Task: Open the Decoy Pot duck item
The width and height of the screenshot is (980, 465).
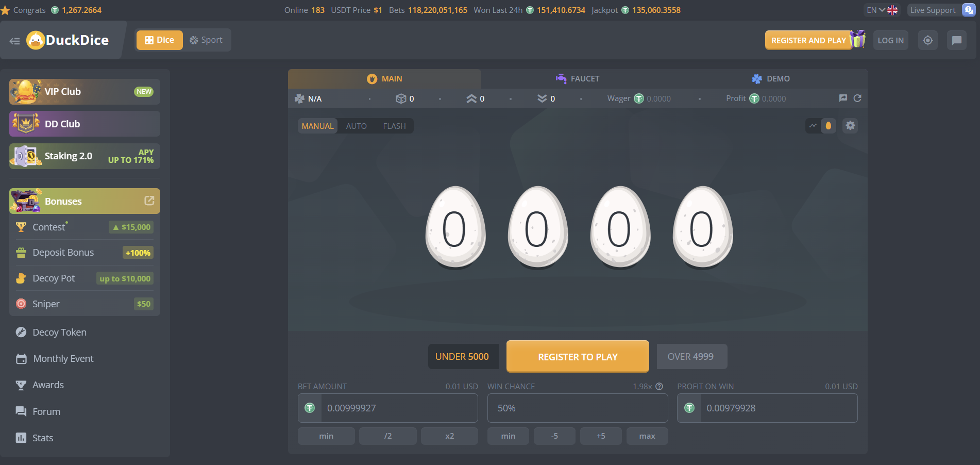Action: [x=85, y=278]
